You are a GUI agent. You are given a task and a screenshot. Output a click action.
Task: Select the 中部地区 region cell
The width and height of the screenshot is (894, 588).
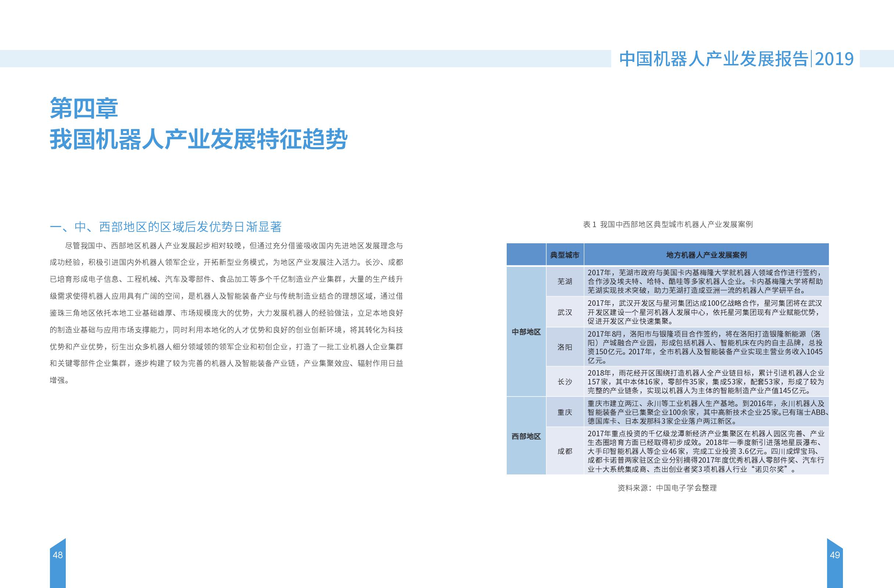pyautogui.click(x=526, y=332)
